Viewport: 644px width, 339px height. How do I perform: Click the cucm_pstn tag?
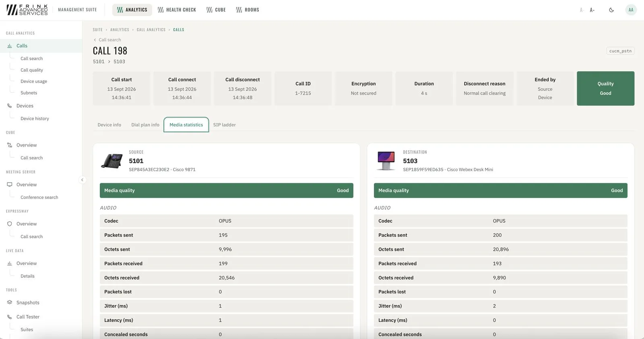pos(620,51)
